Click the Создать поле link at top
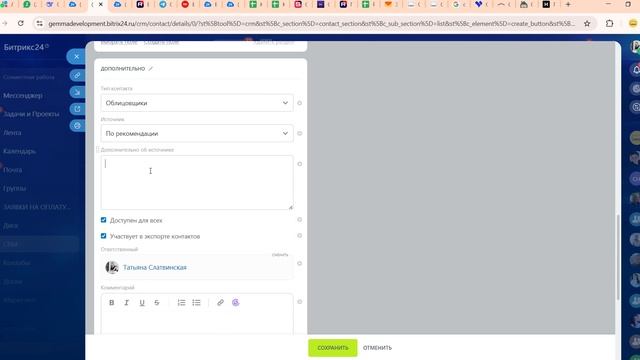The image size is (640, 360). [x=161, y=42]
